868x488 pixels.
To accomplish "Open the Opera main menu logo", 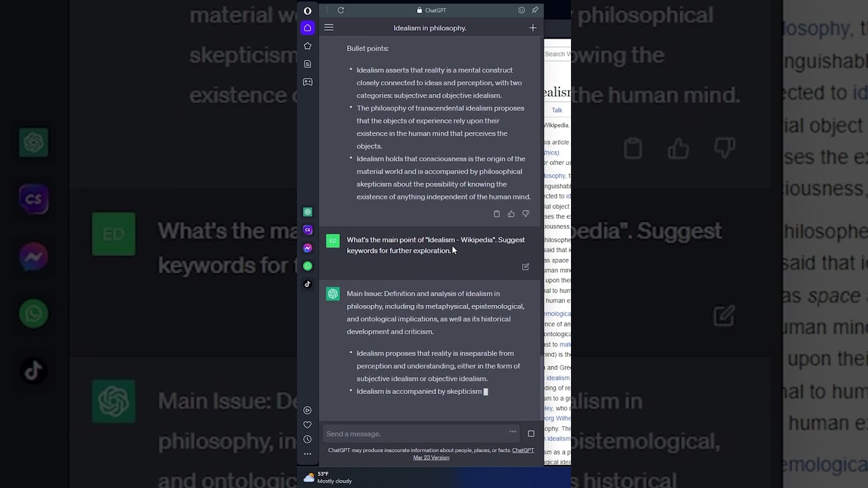I will pyautogui.click(x=307, y=10).
